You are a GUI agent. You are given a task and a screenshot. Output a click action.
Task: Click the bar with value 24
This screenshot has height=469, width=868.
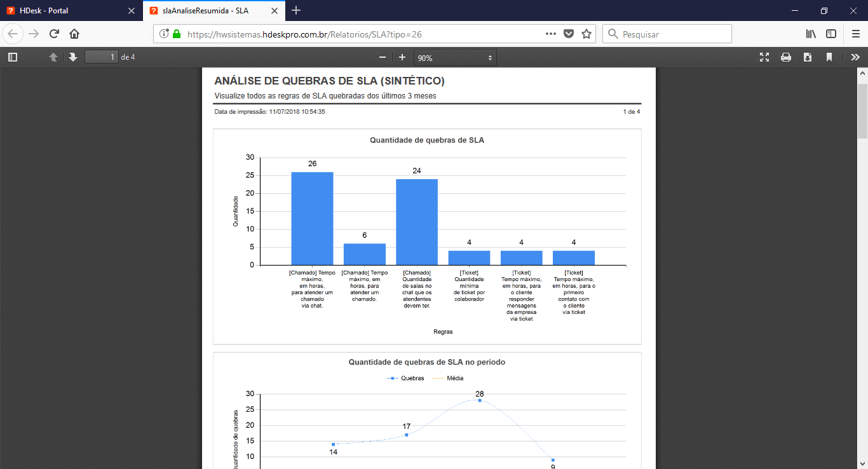coord(417,222)
